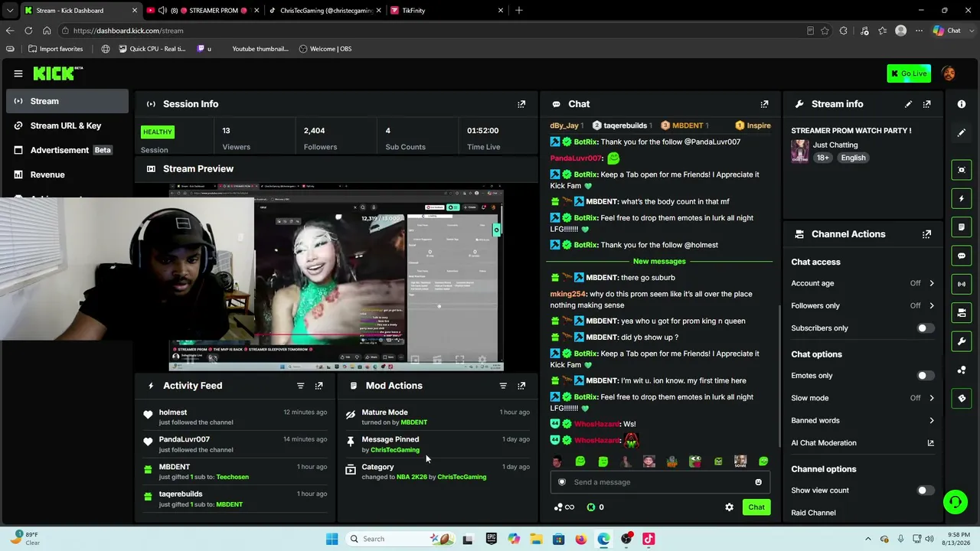Pop out the Channel Actions panel
Screen dimensions: 980x551
[x=927, y=234]
